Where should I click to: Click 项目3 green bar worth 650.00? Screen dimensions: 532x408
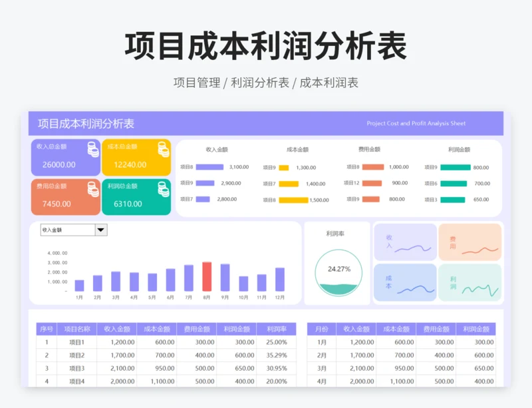click(453, 200)
